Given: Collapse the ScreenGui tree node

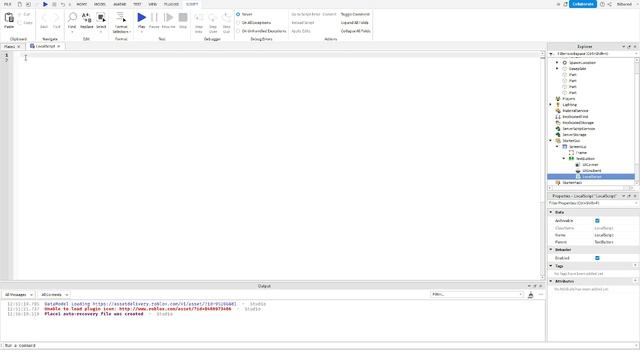Looking at the screenshot, I should 558,147.
